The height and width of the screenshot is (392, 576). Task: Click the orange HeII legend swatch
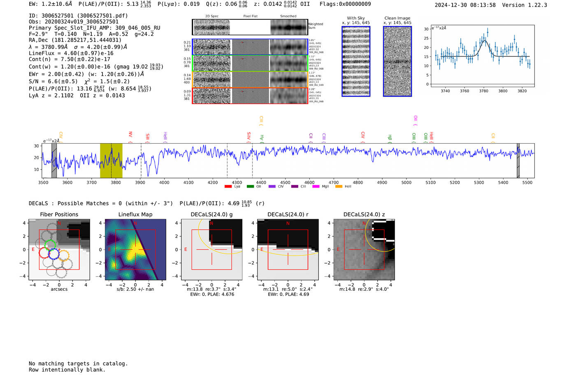339,186
